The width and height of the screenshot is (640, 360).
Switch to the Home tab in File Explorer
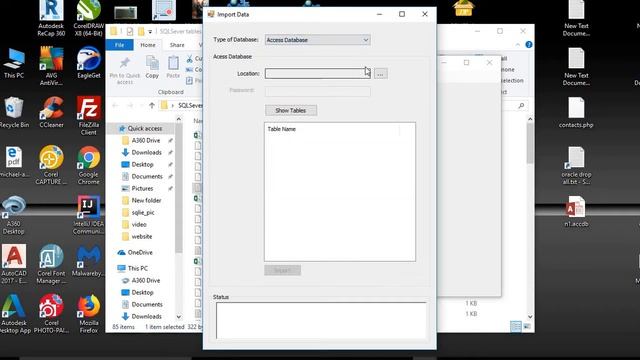148,45
